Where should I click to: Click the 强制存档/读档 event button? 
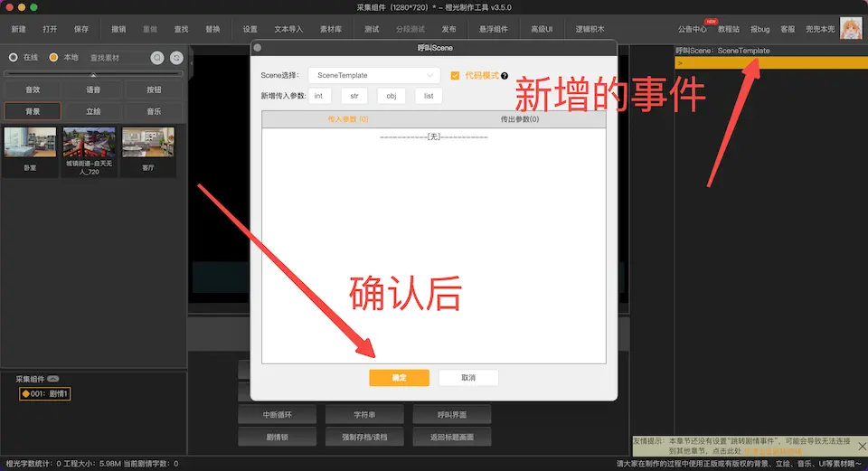[364, 437]
